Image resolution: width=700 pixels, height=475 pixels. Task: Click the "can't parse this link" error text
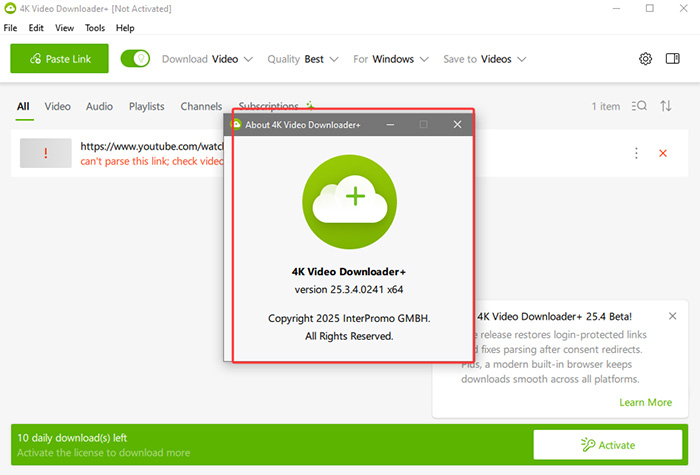point(152,161)
